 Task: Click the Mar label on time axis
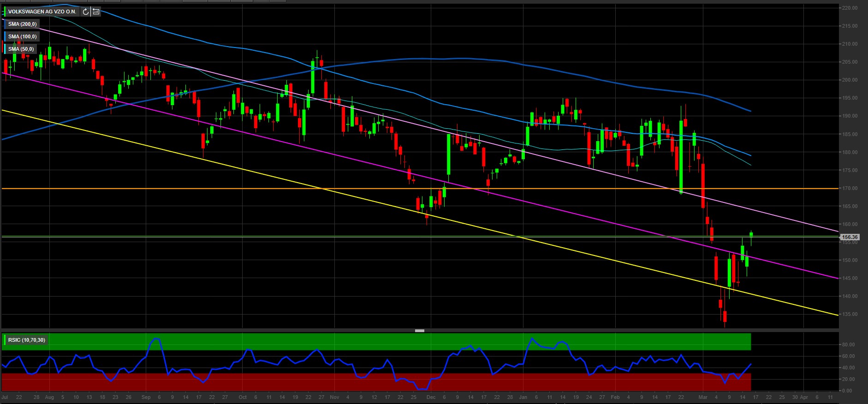click(702, 397)
